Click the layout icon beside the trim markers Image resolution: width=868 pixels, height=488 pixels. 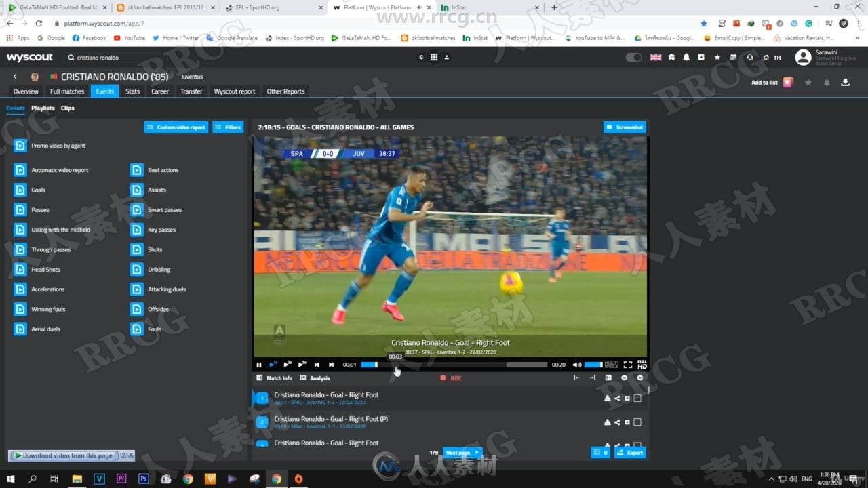click(608, 378)
